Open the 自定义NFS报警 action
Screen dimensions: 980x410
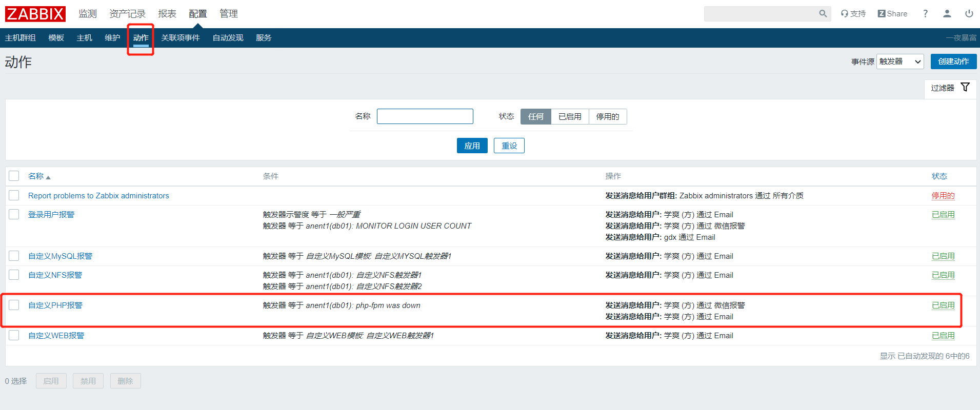(x=55, y=275)
